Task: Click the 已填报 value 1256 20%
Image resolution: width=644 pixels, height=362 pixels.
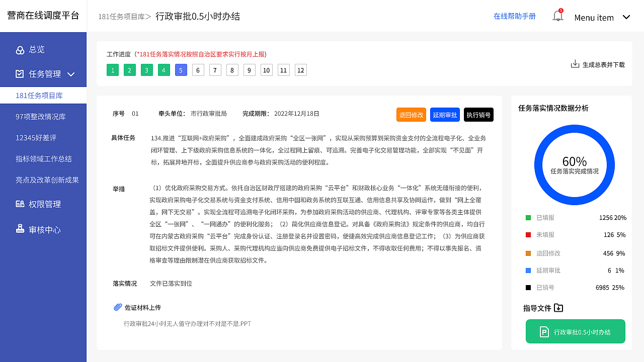Action: [x=613, y=218]
